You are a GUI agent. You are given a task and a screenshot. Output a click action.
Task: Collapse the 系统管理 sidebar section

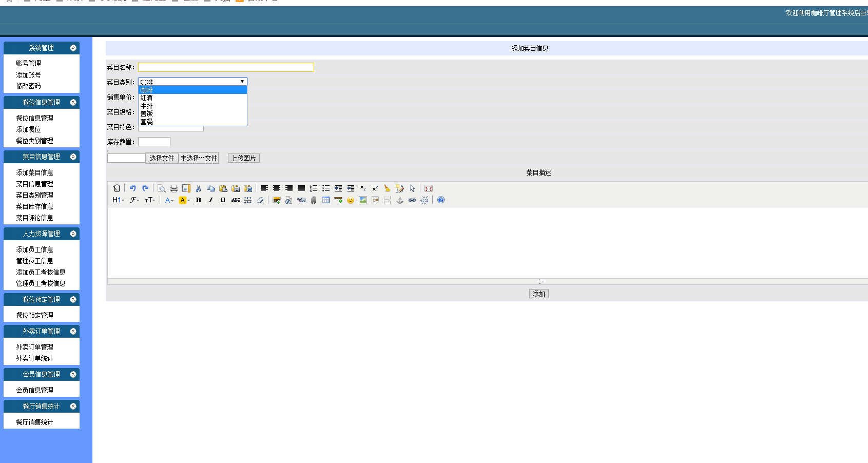point(73,48)
